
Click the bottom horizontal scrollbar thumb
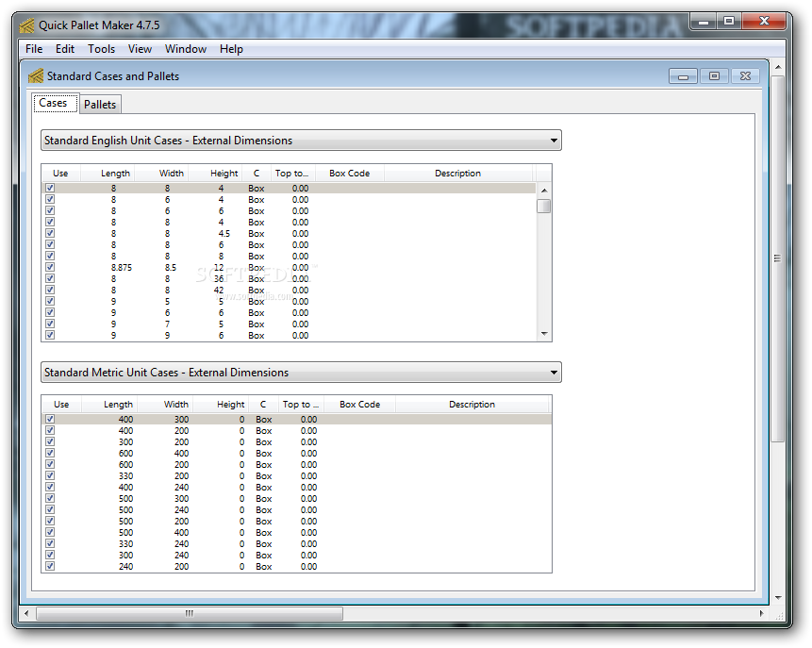[189, 613]
